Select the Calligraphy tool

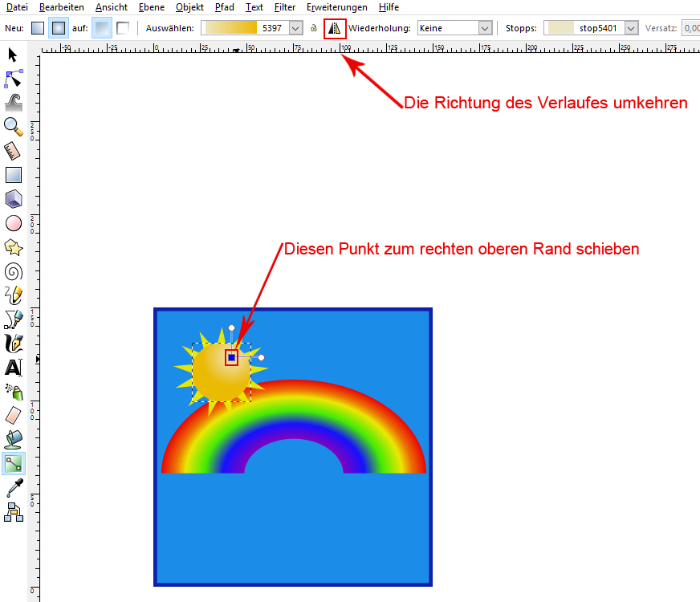pyautogui.click(x=14, y=344)
